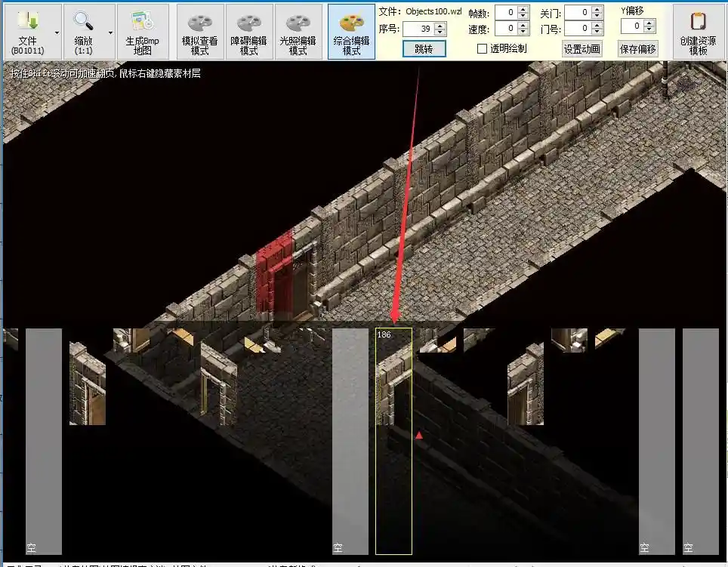Decrease Y偏移 with its down arrow
Viewport: 728px width, 567px height.
(x=649, y=29)
